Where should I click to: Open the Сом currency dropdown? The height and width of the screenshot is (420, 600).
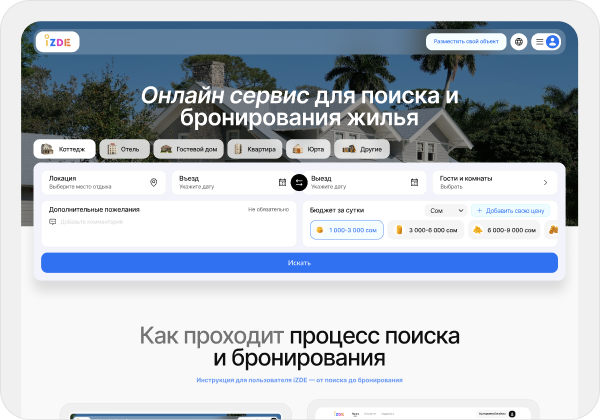point(446,211)
